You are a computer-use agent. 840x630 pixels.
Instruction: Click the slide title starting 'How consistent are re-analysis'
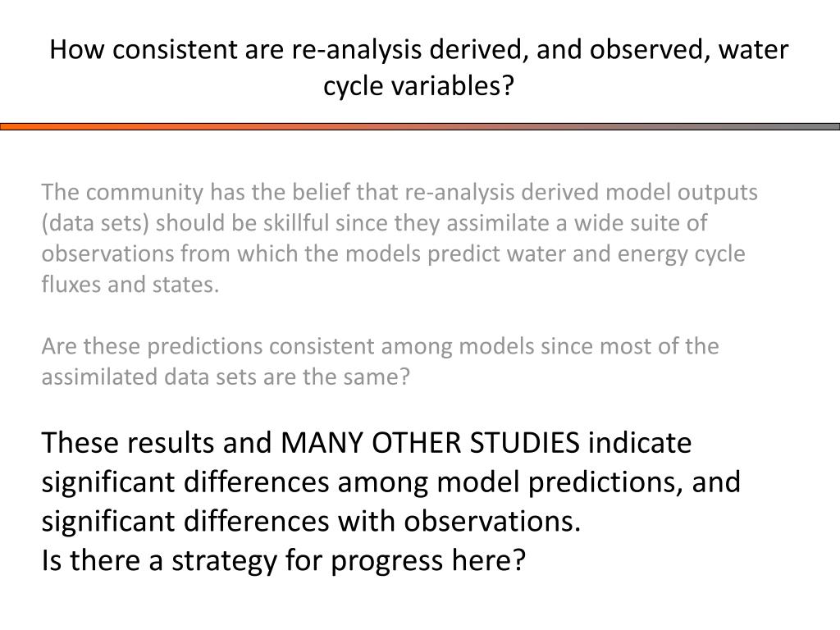tap(419, 67)
